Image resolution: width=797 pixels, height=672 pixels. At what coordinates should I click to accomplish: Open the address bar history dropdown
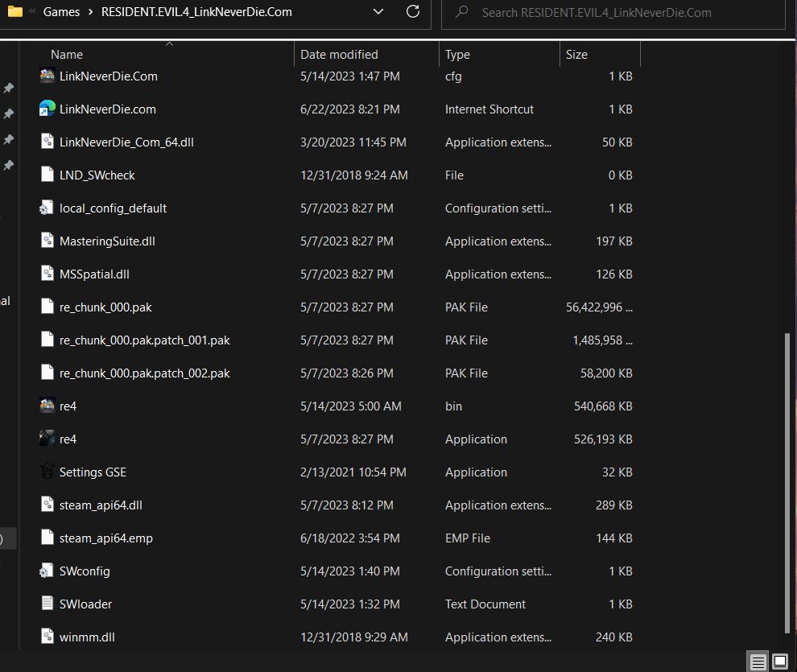pyautogui.click(x=378, y=12)
